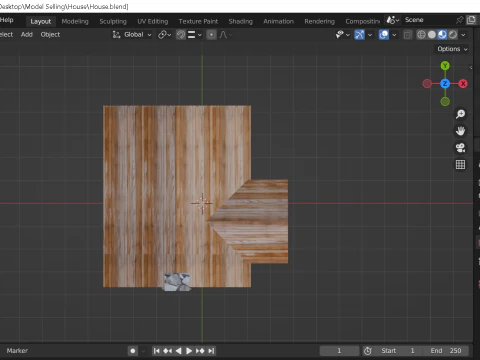This screenshot has width=480, height=360.
Task: Click the Start frame field
Action: pos(398,351)
